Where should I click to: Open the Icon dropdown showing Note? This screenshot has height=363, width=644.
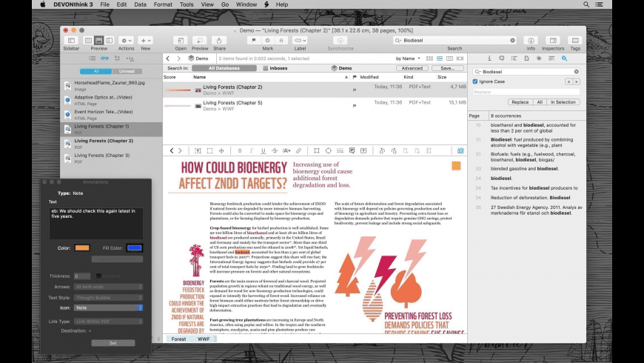108,307
